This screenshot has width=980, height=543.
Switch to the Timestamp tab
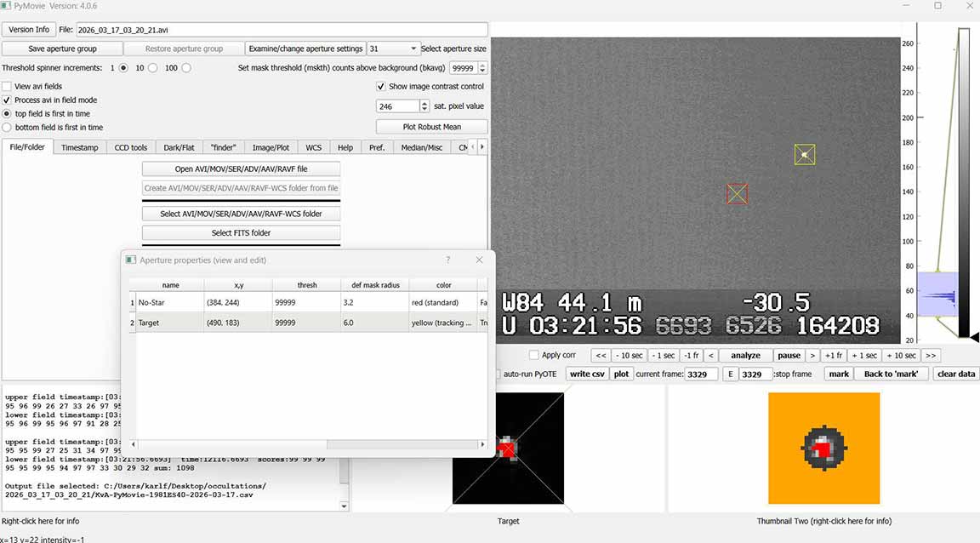[79, 147]
